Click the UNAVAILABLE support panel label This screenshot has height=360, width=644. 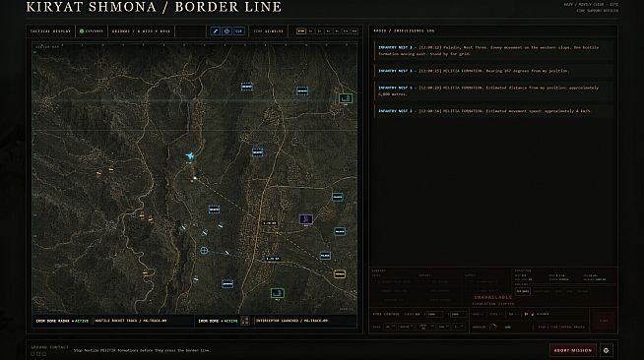click(493, 297)
